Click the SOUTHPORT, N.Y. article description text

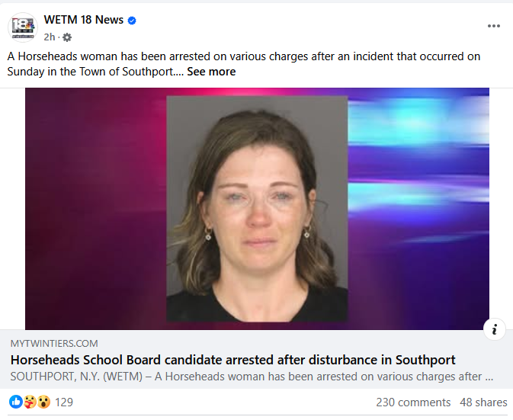(x=252, y=377)
